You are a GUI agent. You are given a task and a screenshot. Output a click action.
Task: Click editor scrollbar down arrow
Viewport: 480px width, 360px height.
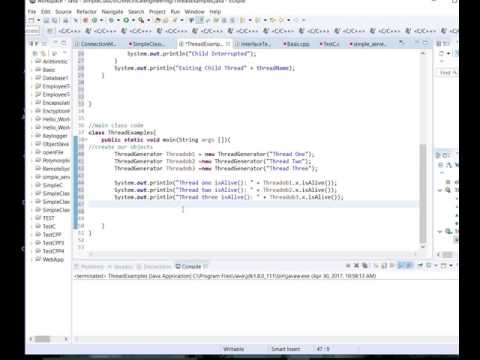click(x=423, y=247)
